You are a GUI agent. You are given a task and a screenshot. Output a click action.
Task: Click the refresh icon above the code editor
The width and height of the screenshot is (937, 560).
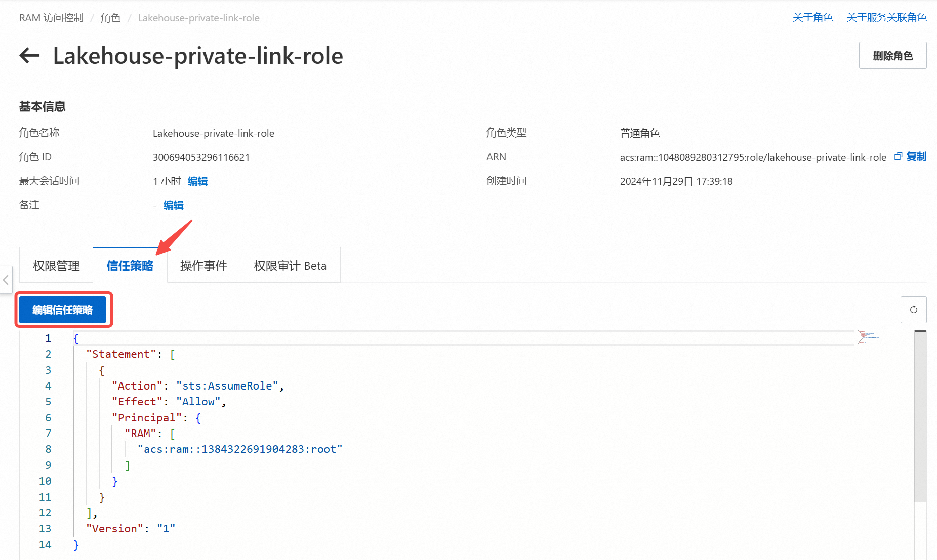(913, 310)
